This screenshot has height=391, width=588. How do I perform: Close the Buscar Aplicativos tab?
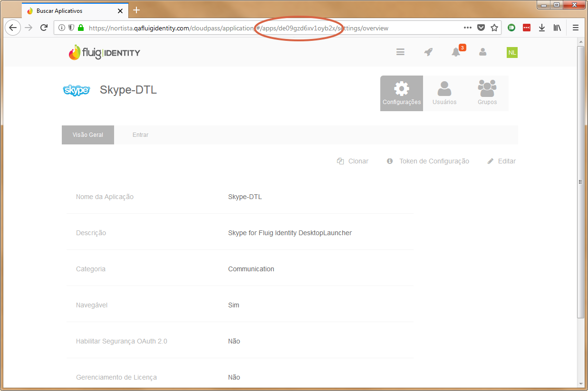click(x=121, y=10)
